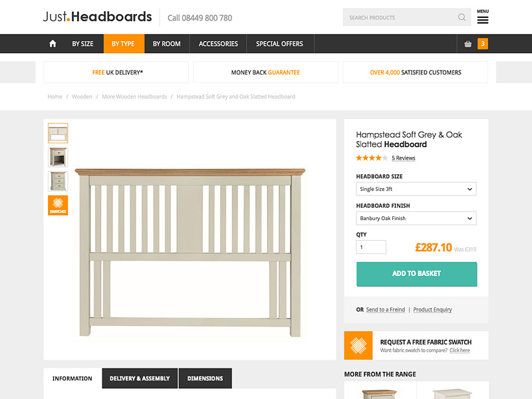Switch to the Delivery & Assembly tab
532x399 pixels.
pyautogui.click(x=140, y=378)
